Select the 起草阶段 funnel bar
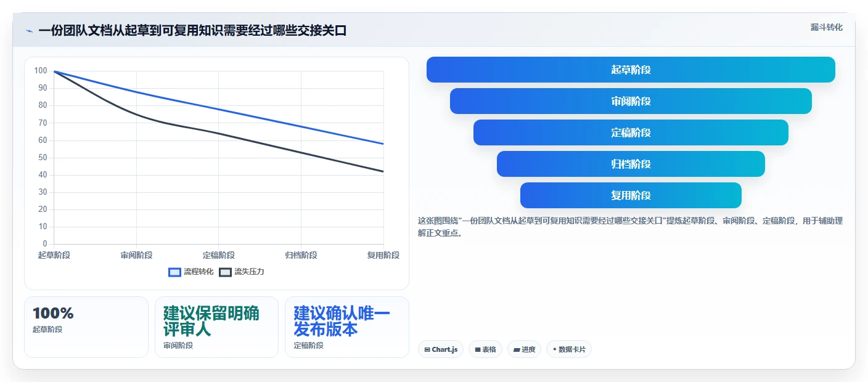868x382 pixels. 631,70
